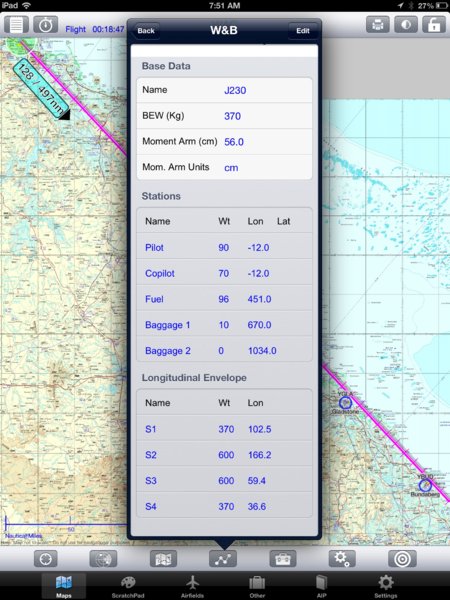Open the AIP tab
450x600 pixels.
tap(321, 586)
